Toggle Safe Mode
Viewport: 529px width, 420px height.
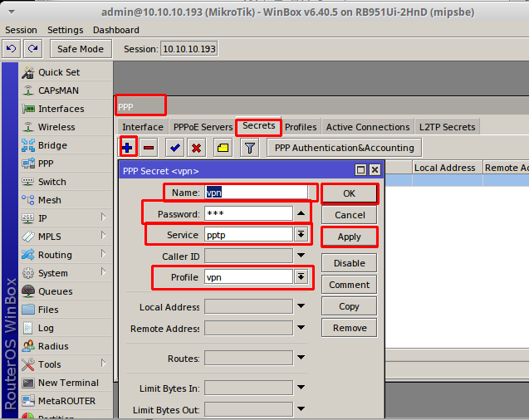[x=81, y=49]
